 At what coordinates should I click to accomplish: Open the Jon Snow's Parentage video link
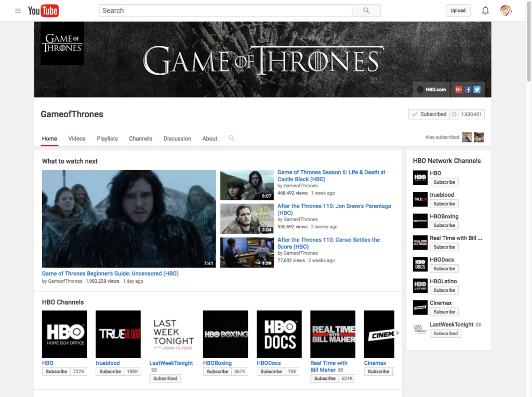pyautogui.click(x=334, y=209)
